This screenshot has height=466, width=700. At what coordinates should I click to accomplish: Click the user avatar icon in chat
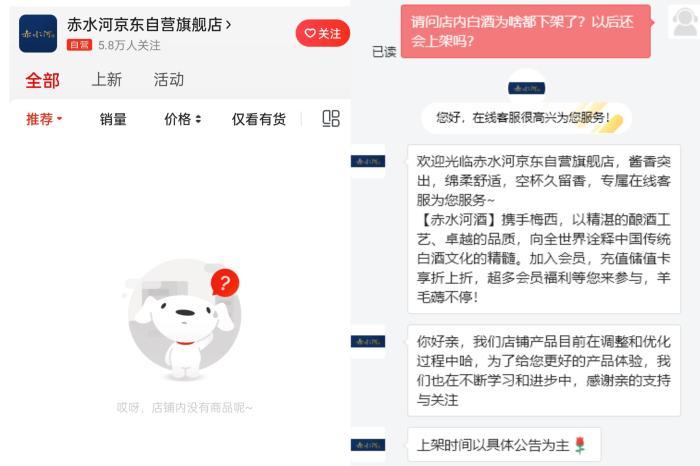[684, 21]
